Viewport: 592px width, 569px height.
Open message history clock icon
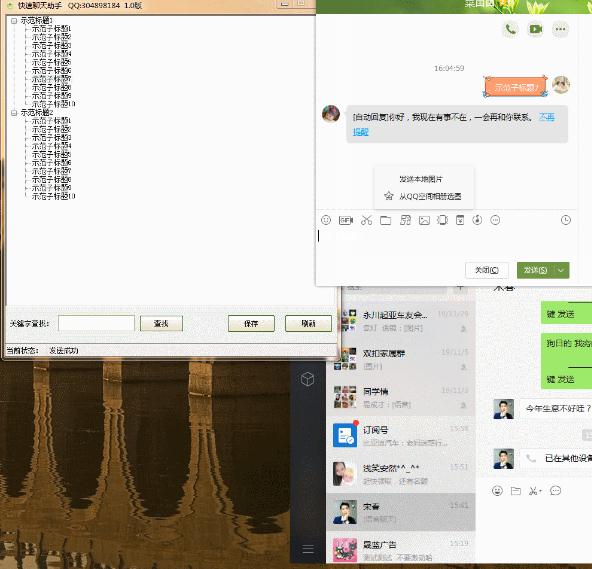(566, 220)
